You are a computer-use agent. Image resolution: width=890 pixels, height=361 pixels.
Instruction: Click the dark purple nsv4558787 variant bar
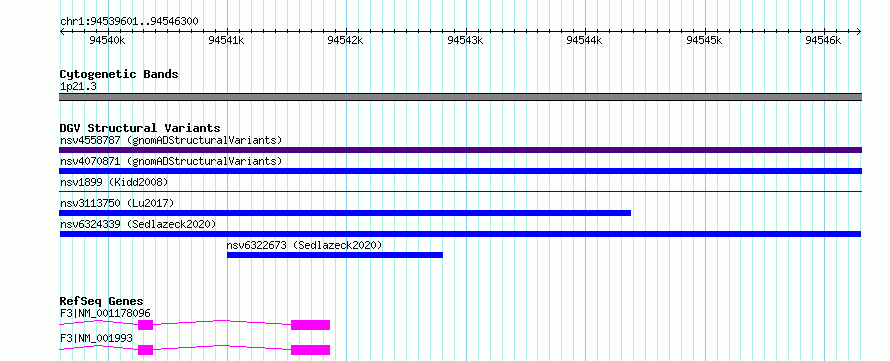pos(460,150)
